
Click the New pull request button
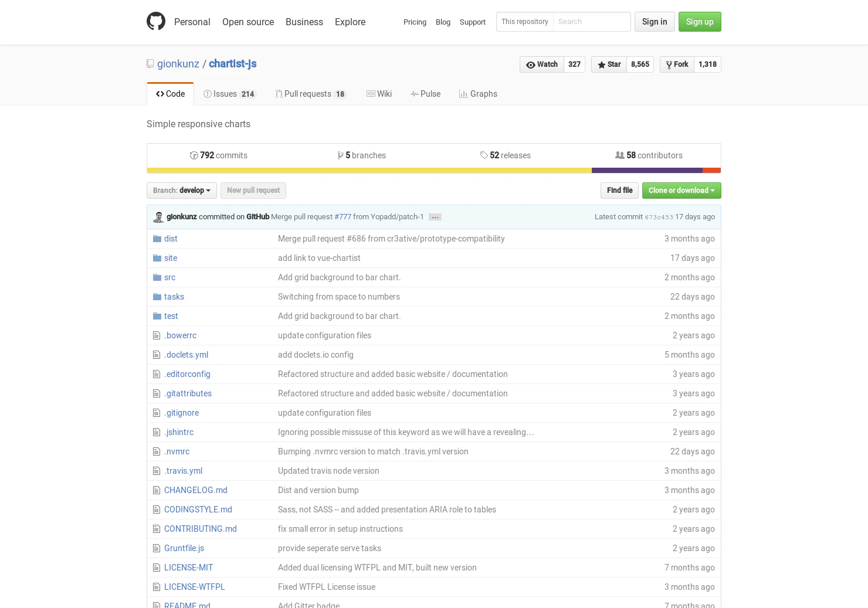click(253, 191)
